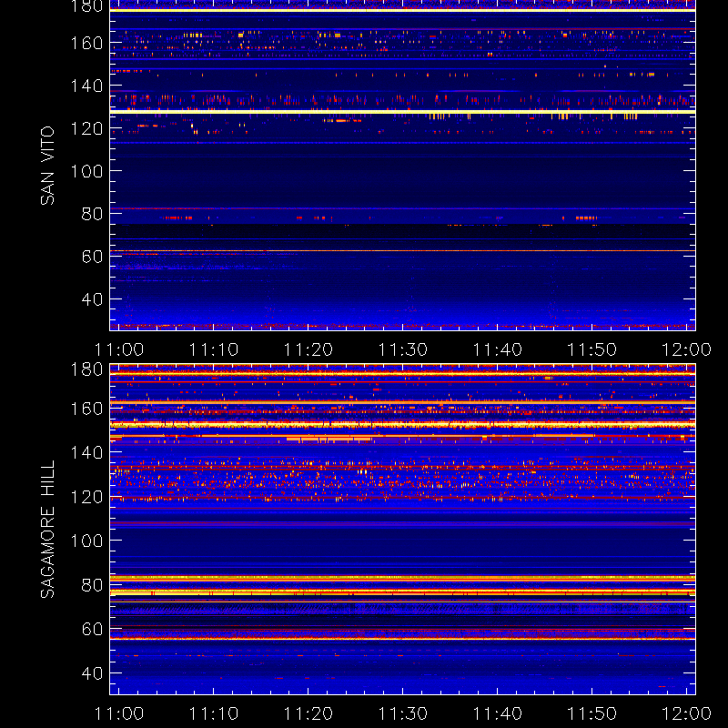The height and width of the screenshot is (728, 728).
Task: Click the 140 tick on Sagamore Hill axis
Action: coord(86,452)
